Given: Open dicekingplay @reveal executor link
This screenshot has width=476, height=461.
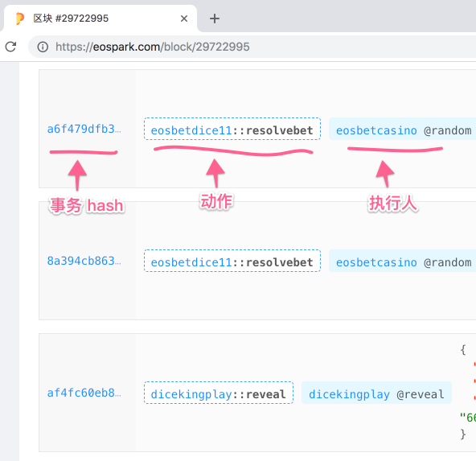Looking at the screenshot, I should [x=376, y=393].
